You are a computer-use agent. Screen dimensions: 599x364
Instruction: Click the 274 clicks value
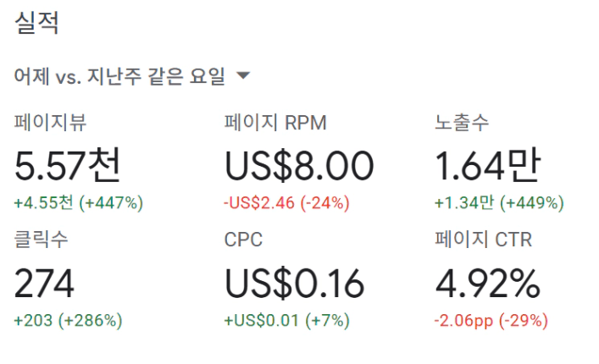46,282
